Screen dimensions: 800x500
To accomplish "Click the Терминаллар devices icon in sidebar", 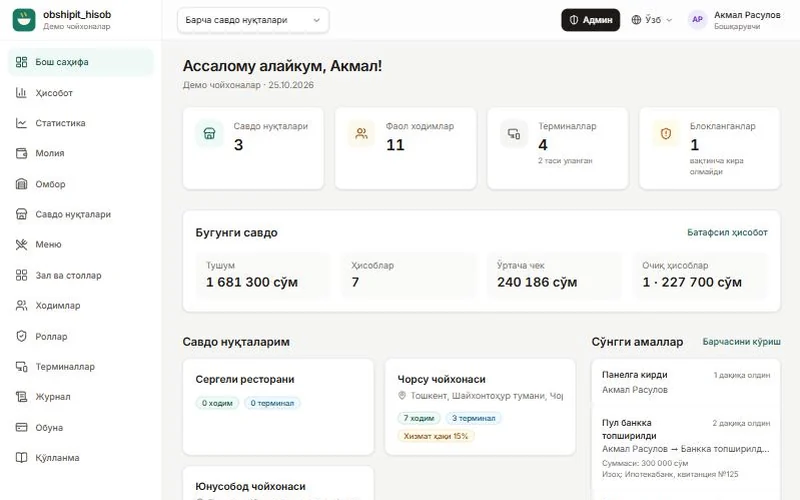I will (x=21, y=366).
